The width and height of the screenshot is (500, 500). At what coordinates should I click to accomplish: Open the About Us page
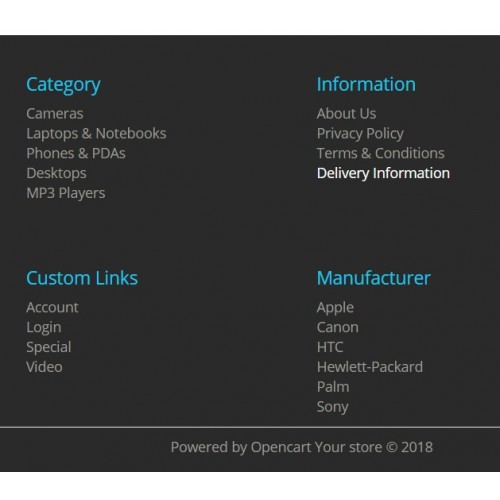pyautogui.click(x=346, y=114)
